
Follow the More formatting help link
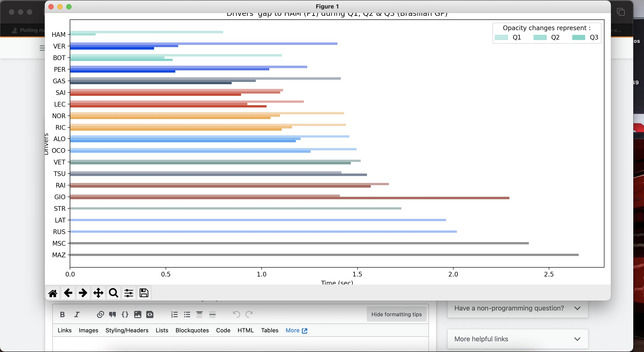click(297, 330)
